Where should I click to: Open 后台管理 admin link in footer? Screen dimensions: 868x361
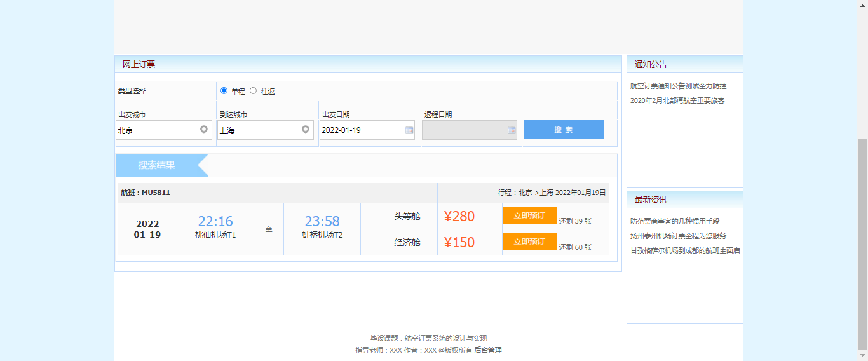point(487,350)
